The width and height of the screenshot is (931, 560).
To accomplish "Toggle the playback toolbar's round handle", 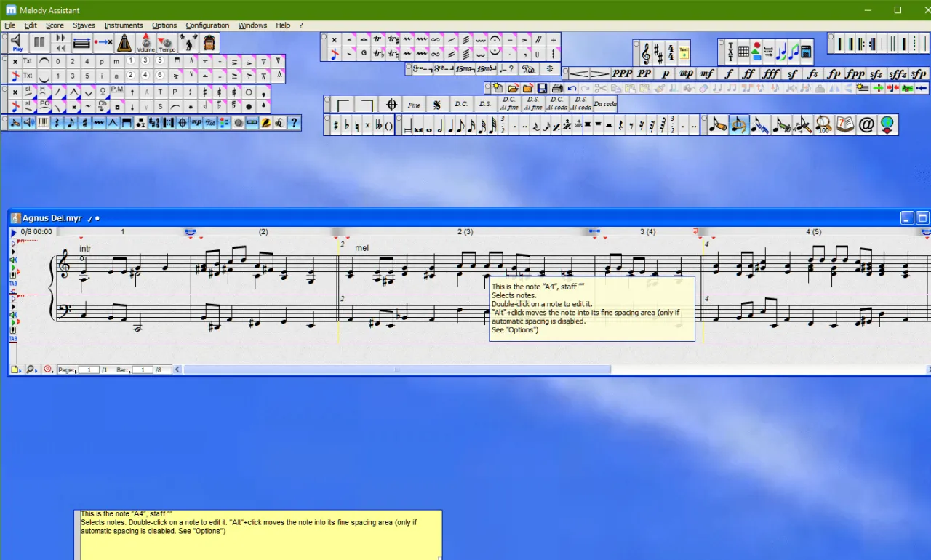I will pyautogui.click(x=4, y=36).
